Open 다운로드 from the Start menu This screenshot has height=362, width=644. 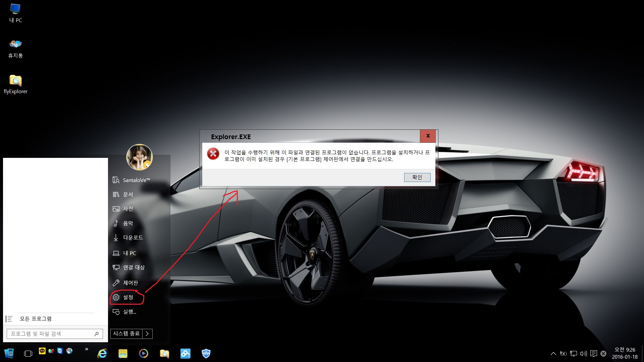coord(128,238)
